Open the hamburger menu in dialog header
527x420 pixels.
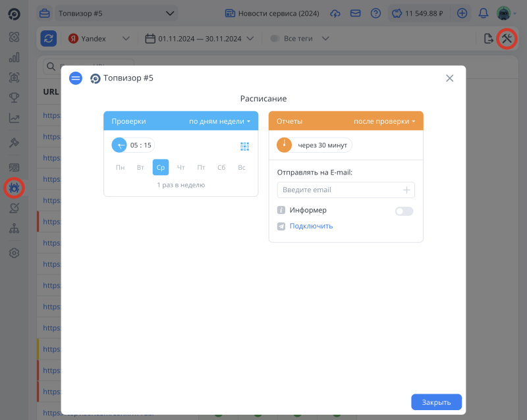(76, 78)
